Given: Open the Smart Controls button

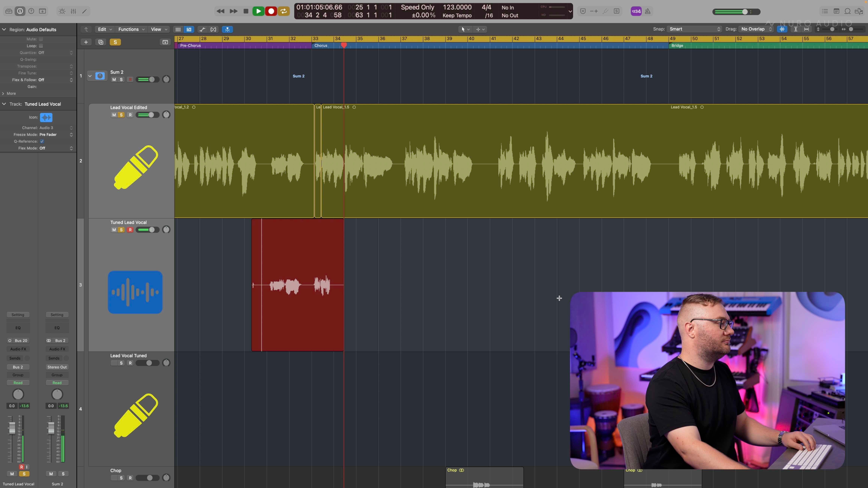Looking at the screenshot, I should [x=62, y=11].
